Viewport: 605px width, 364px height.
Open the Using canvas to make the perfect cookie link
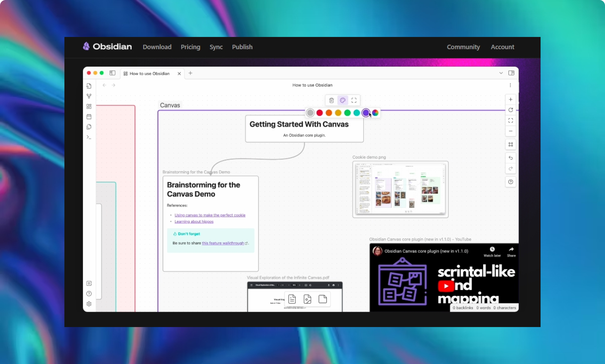[210, 215]
